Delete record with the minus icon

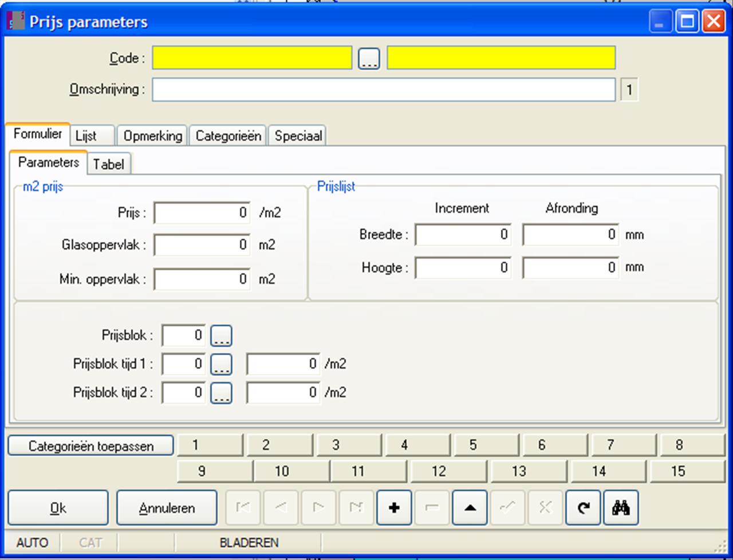[432, 508]
